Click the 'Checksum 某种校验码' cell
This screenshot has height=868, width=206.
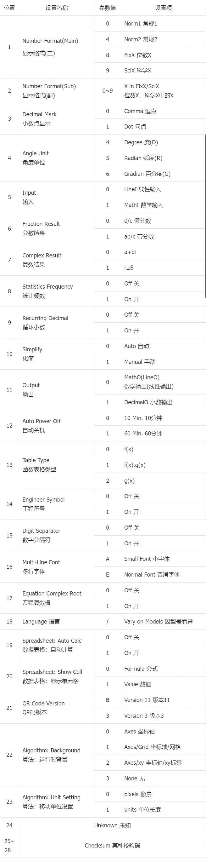pyautogui.click(x=112, y=845)
